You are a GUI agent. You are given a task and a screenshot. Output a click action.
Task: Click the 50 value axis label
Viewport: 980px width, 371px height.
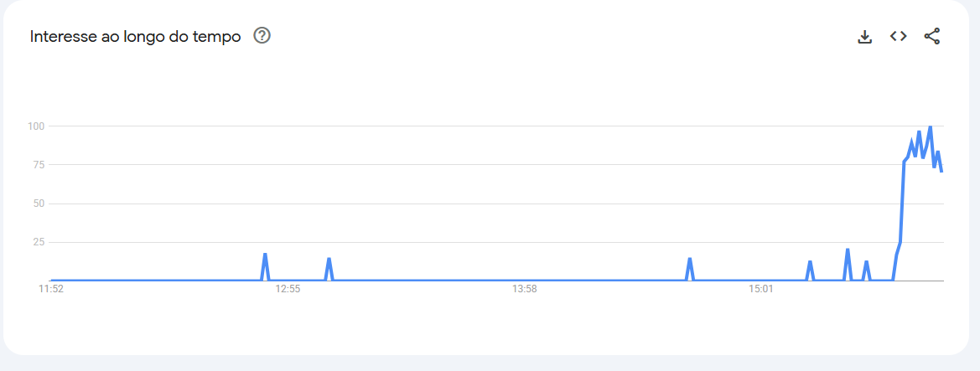pos(38,204)
